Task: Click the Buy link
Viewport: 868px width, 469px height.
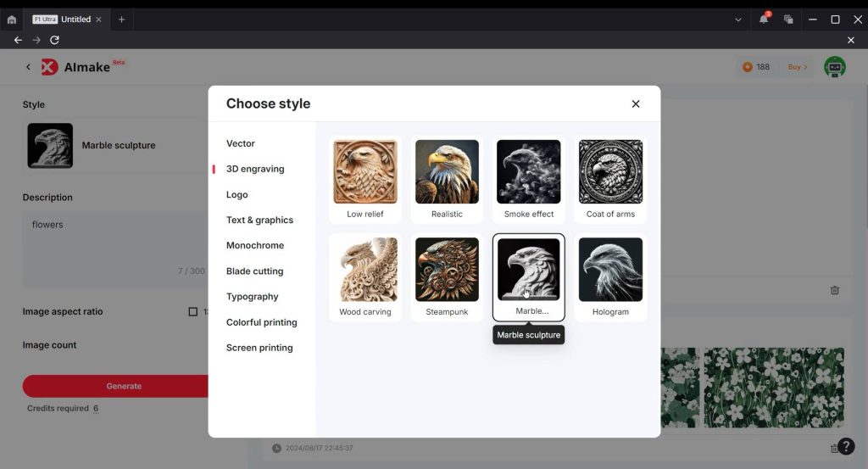Action: click(797, 67)
